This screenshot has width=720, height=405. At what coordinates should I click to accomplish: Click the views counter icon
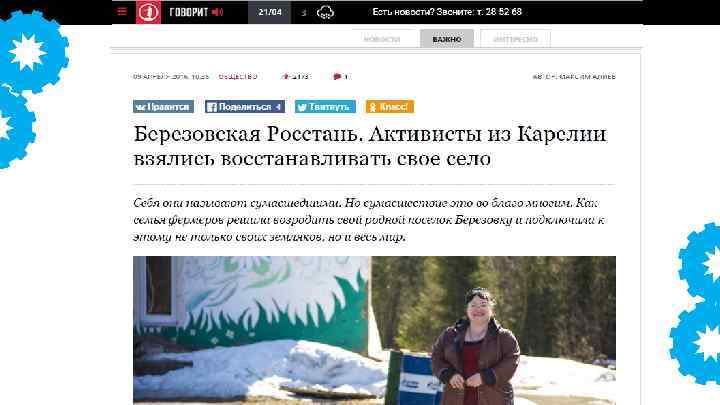point(285,77)
